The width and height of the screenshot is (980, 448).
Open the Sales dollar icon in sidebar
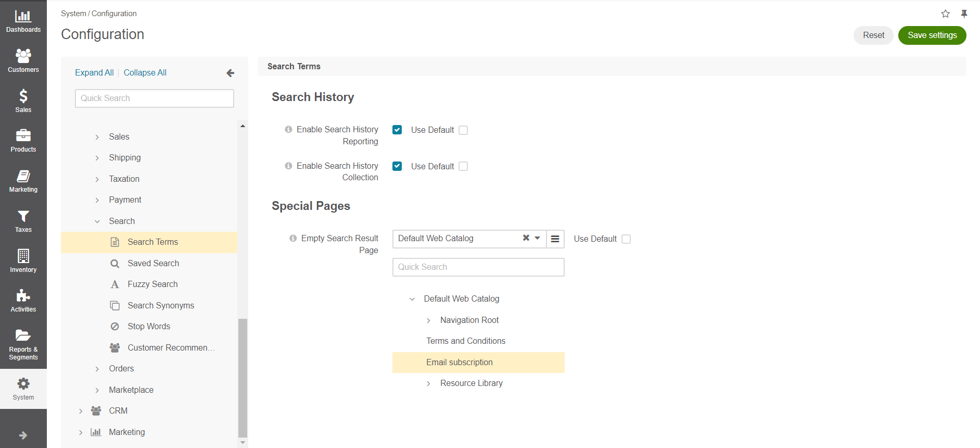[23, 96]
